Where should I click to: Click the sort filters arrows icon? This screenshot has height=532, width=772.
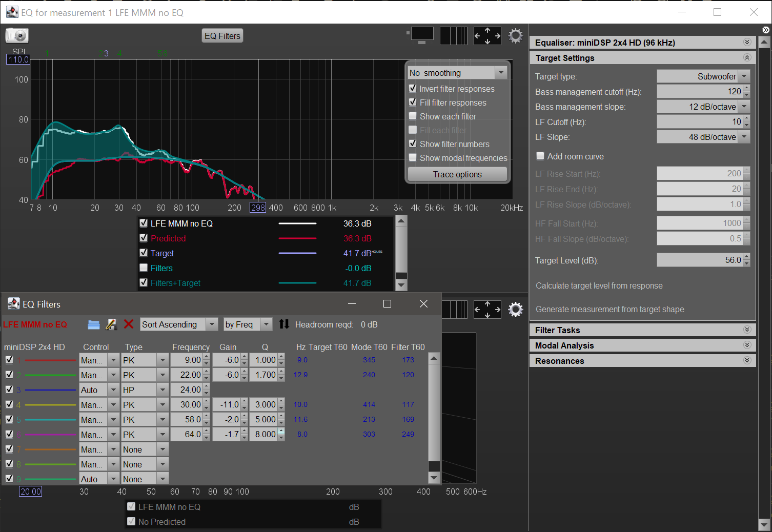click(284, 324)
